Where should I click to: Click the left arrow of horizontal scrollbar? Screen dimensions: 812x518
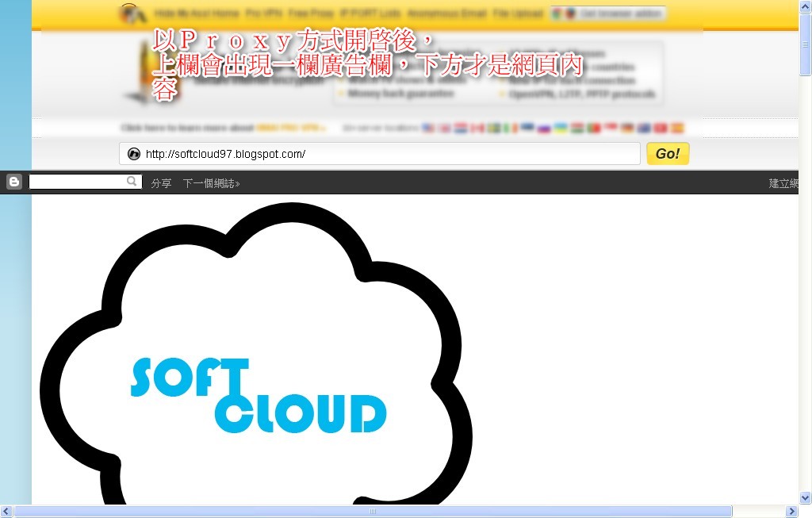pos(6,512)
